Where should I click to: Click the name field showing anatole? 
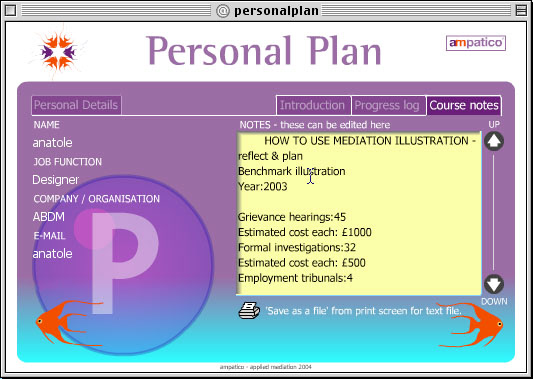coord(53,143)
